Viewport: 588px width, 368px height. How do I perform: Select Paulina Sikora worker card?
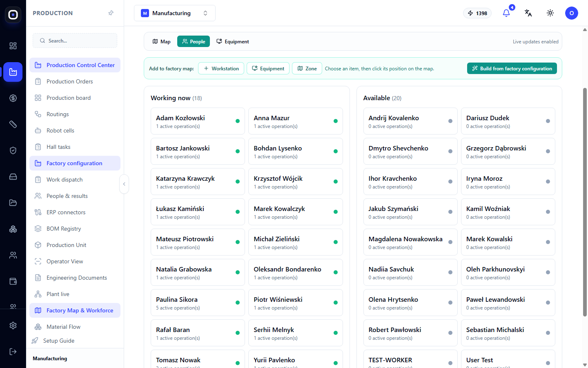pyautogui.click(x=198, y=303)
